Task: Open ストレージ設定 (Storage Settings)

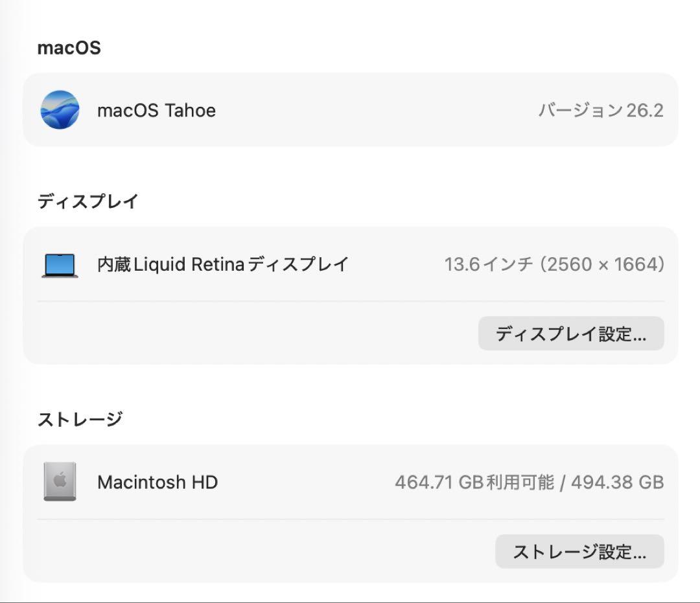Action: [x=579, y=551]
